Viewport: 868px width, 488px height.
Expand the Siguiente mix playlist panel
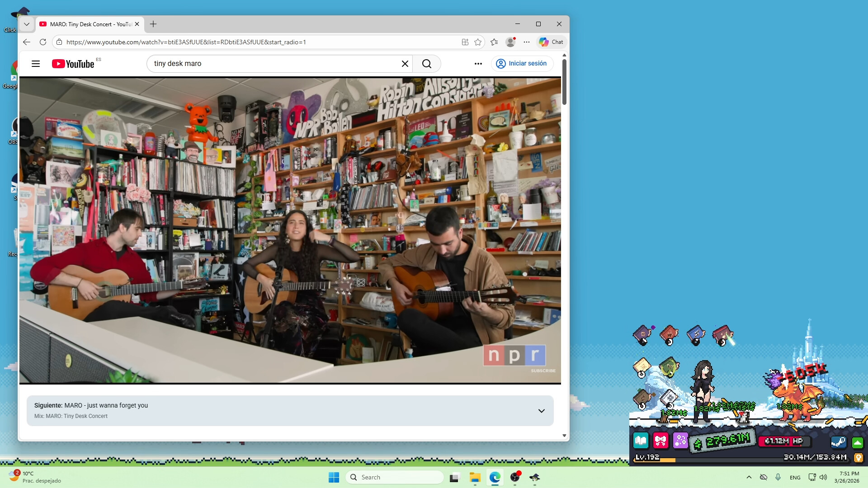click(x=541, y=411)
